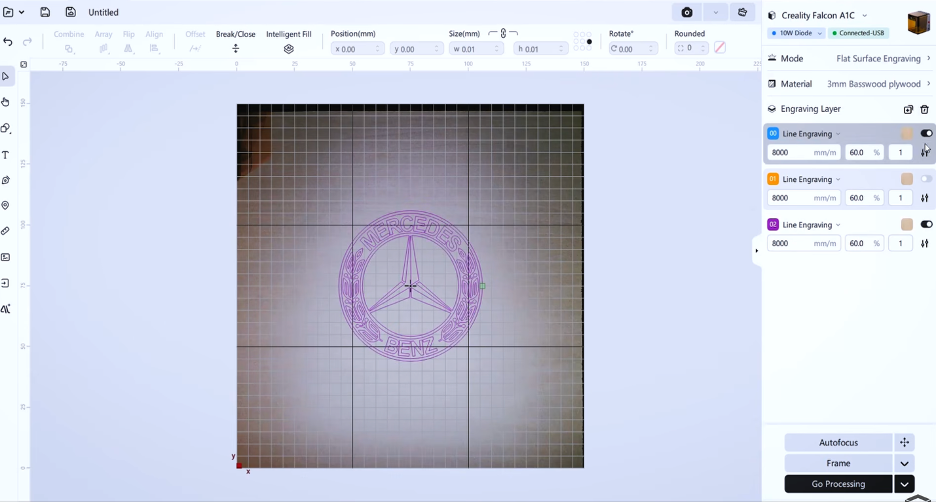The width and height of the screenshot is (936, 502).
Task: Click the Position y input field
Action: tap(416, 49)
